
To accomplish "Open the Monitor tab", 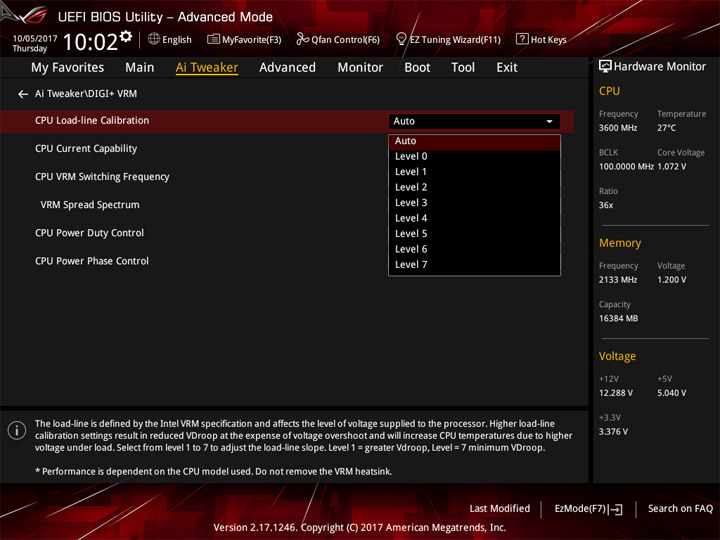I will pyautogui.click(x=360, y=68).
